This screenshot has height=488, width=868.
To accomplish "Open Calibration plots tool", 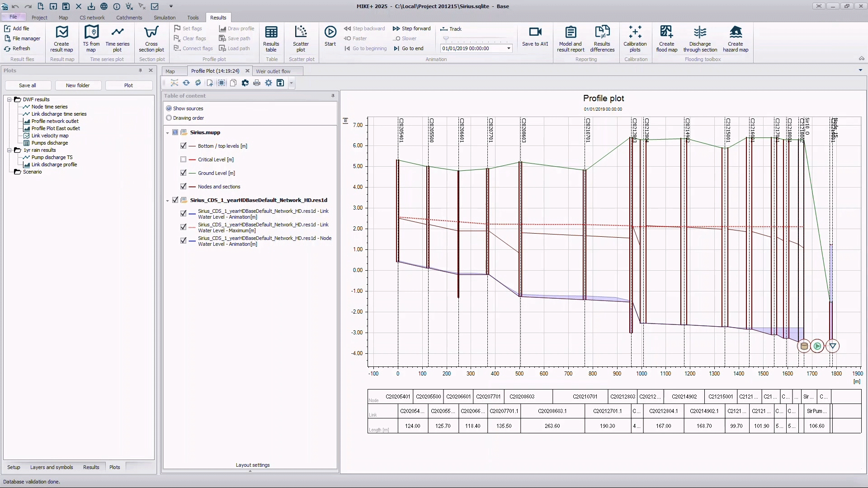I will [635, 33].
